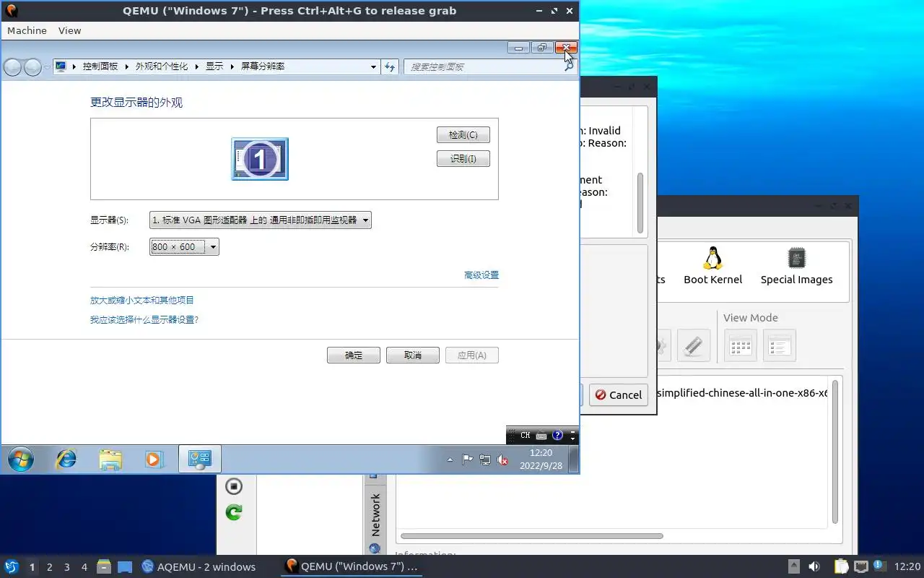Click the muted speaker icon in Win7 tray
Image resolution: width=924 pixels, height=578 pixels.
pos(503,460)
